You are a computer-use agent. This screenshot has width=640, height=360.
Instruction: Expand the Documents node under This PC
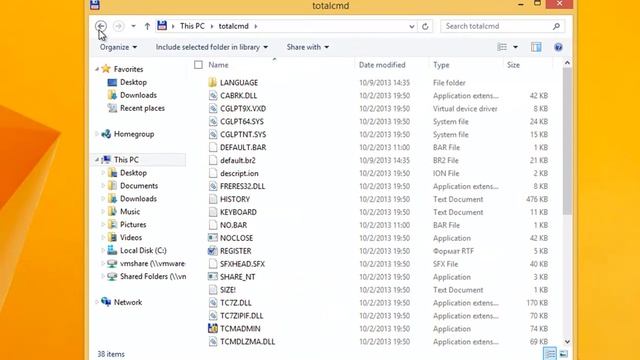tap(103, 186)
